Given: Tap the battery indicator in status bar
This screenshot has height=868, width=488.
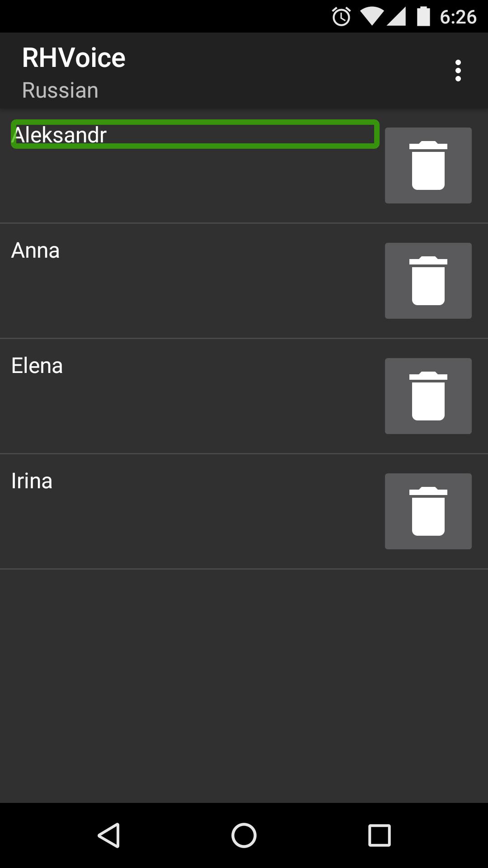Looking at the screenshot, I should point(423,17).
